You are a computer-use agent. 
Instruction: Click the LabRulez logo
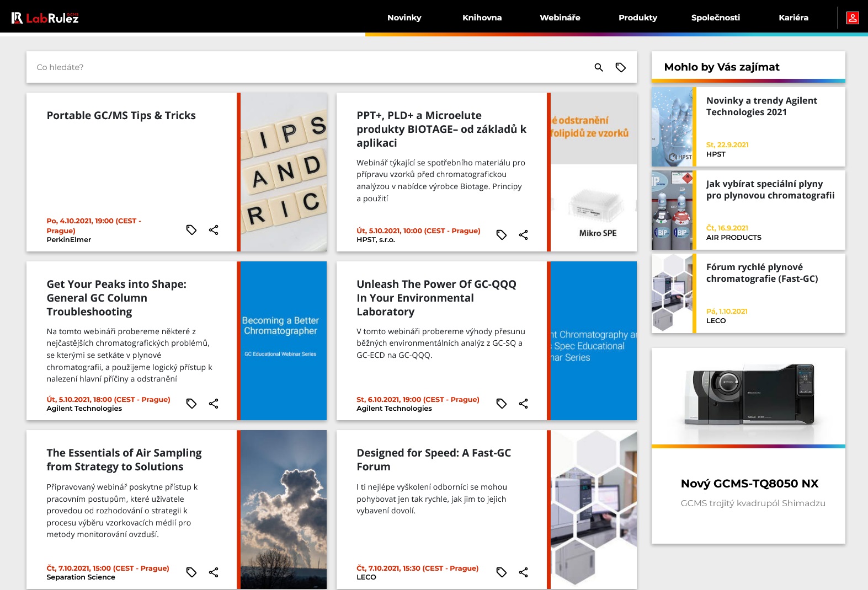coord(45,18)
